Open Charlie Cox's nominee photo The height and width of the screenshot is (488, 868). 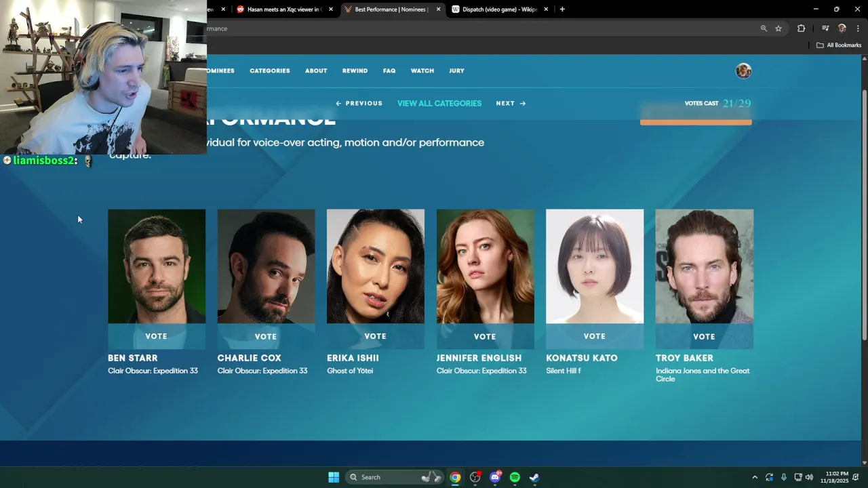click(267, 266)
